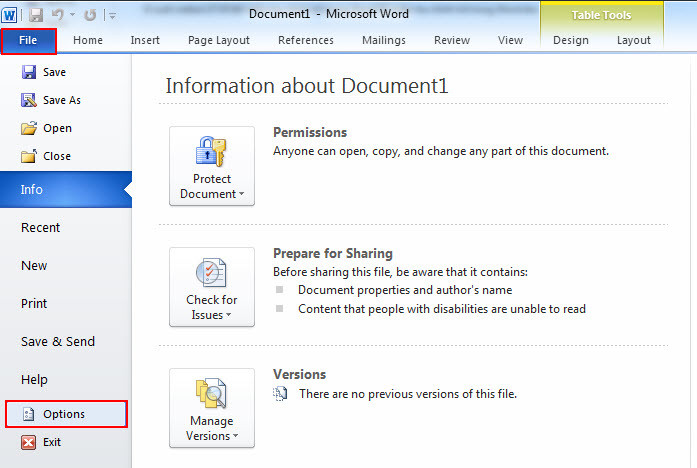697x468 pixels.
Task: Open the Table Tools Layout tab
Action: click(633, 40)
